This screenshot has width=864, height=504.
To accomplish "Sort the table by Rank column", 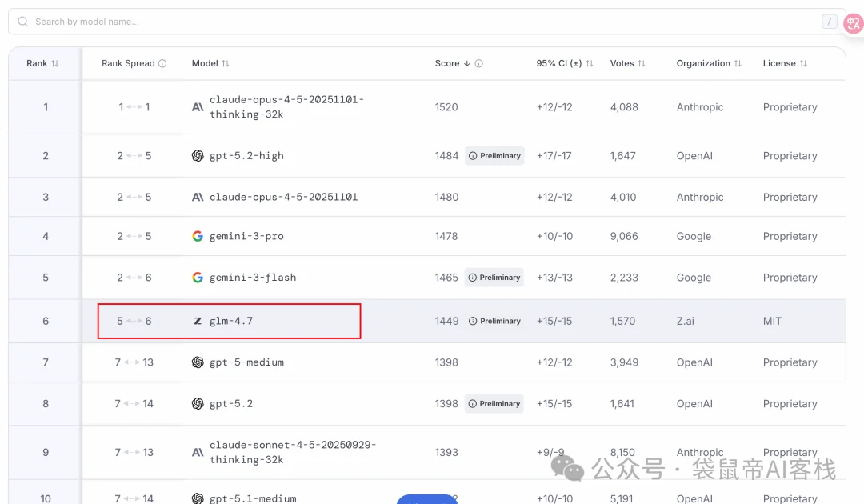I will coord(42,63).
